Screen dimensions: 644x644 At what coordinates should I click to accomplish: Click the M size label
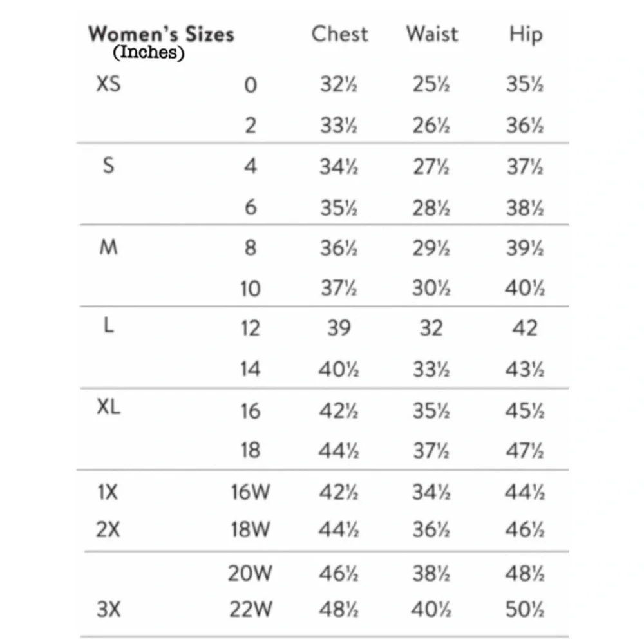click(x=109, y=247)
